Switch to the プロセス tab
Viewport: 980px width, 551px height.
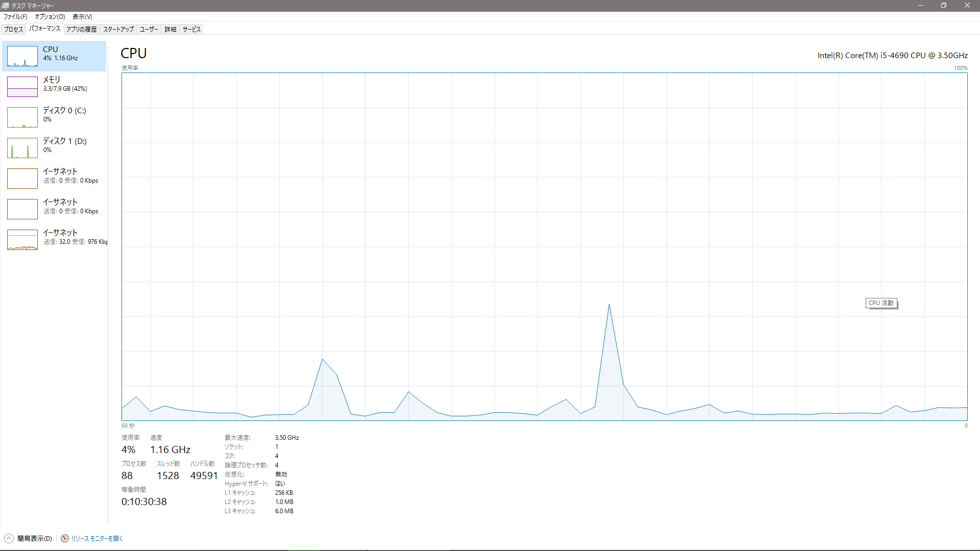pyautogui.click(x=13, y=30)
